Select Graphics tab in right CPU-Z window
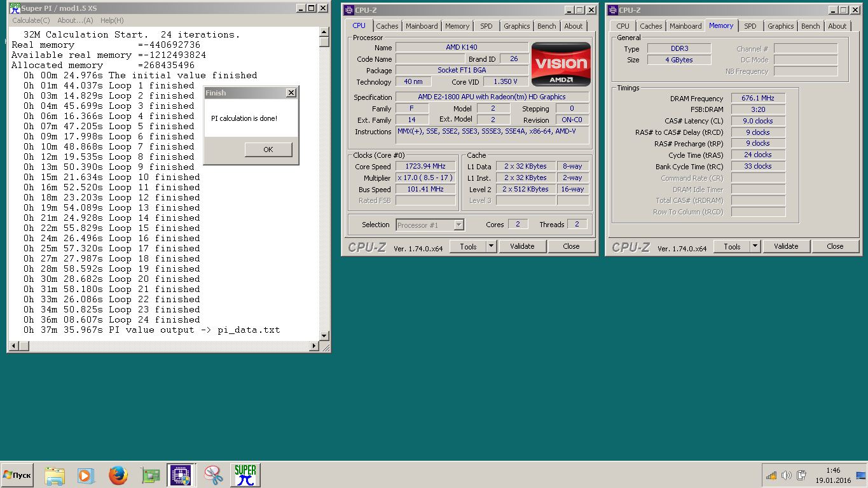The image size is (868, 488). 780,26
